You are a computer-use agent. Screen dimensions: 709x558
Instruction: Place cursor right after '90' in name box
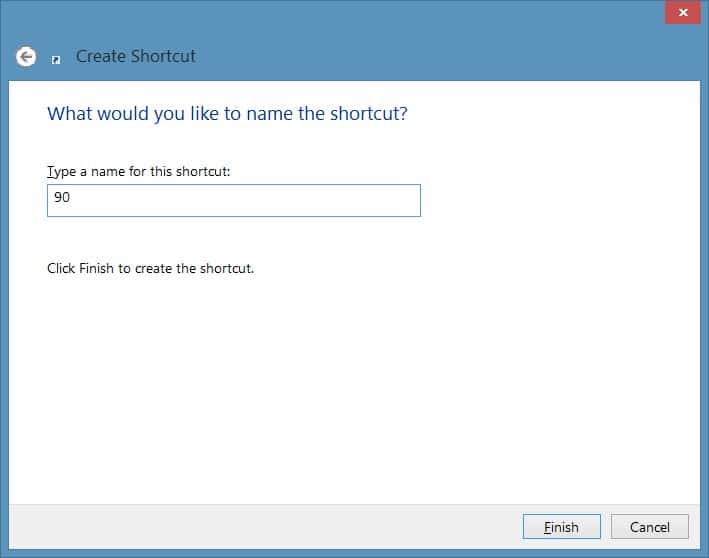click(x=71, y=197)
